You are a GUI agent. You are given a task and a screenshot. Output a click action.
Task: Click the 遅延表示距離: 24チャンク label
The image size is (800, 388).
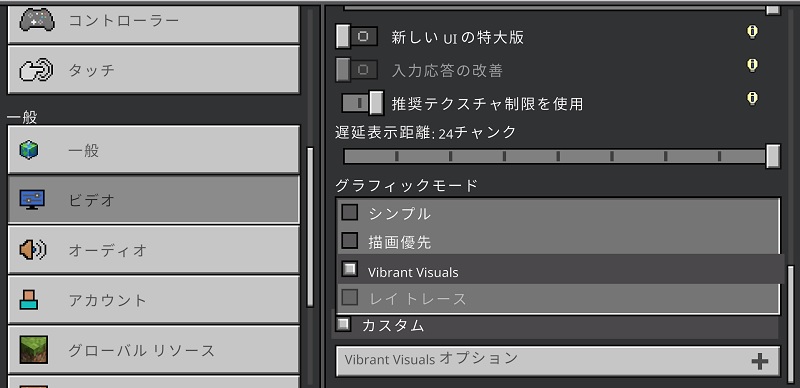click(x=426, y=133)
